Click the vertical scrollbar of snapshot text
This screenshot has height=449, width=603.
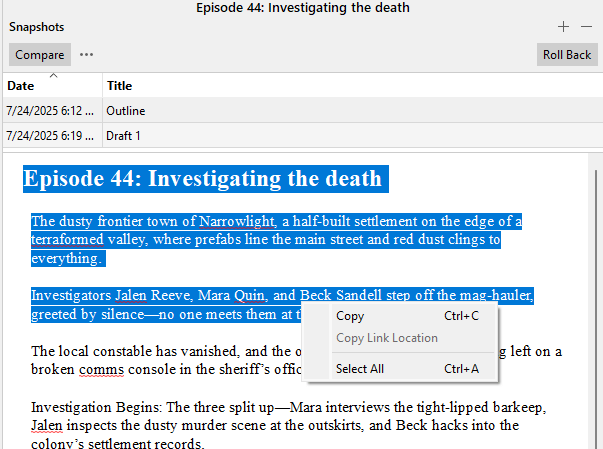(595, 300)
